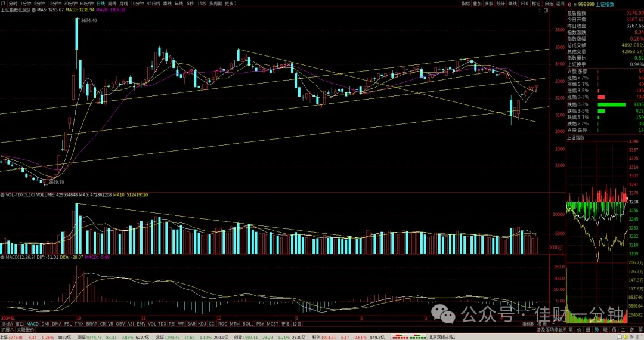Click the 科创 1014.51 status bar entry

(348, 337)
